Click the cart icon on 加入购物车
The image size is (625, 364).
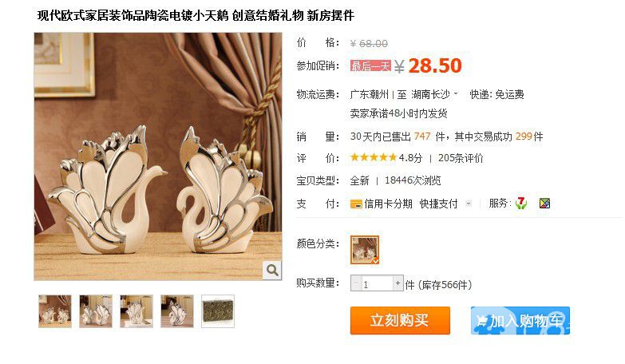coord(482,321)
